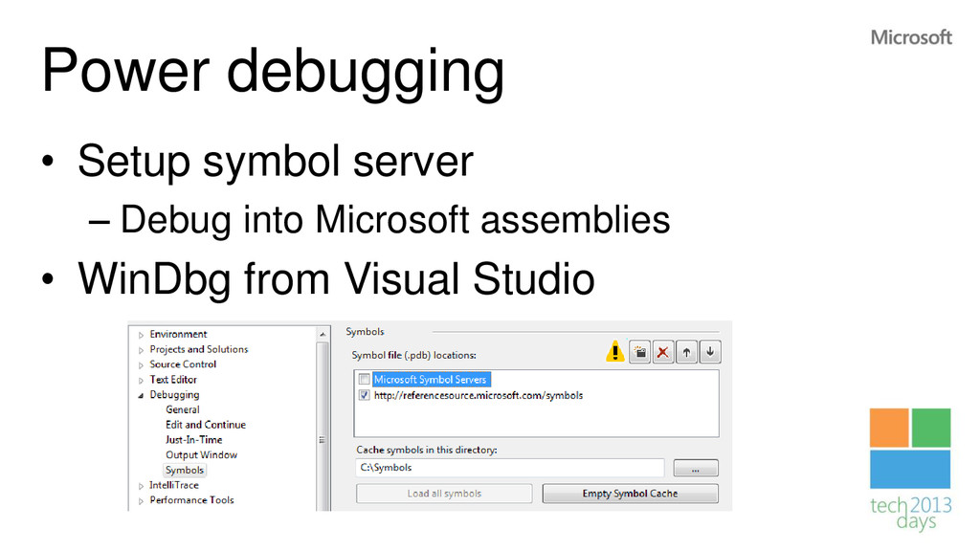Viewport: 980px width, 551px height.
Task: Expand Performance Tools node arrow
Action: pos(142,500)
